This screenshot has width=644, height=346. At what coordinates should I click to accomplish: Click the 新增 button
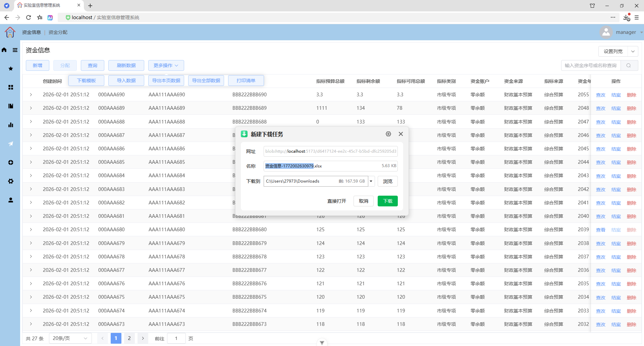pyautogui.click(x=38, y=65)
